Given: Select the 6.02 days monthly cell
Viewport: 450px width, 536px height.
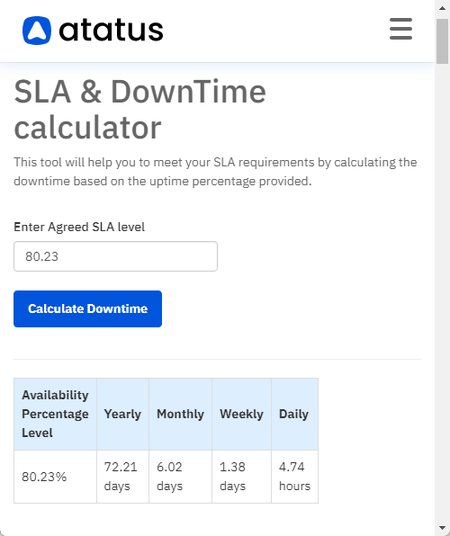Looking at the screenshot, I should (x=180, y=477).
